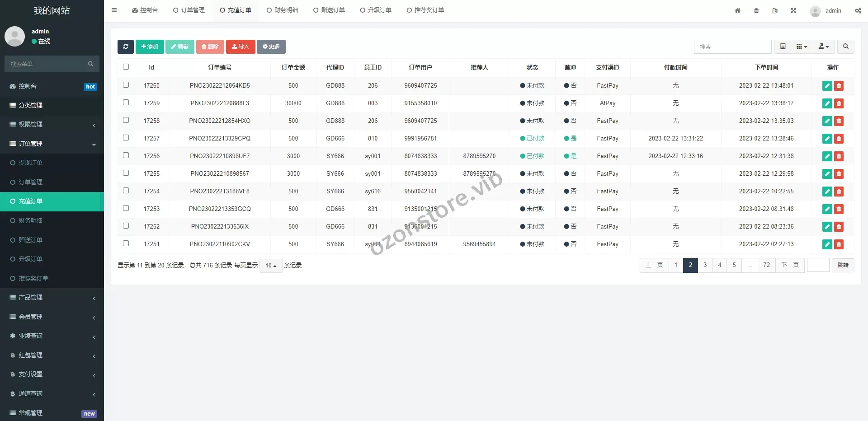
Task: Click the refresh icon button in toolbar
Action: coord(126,47)
